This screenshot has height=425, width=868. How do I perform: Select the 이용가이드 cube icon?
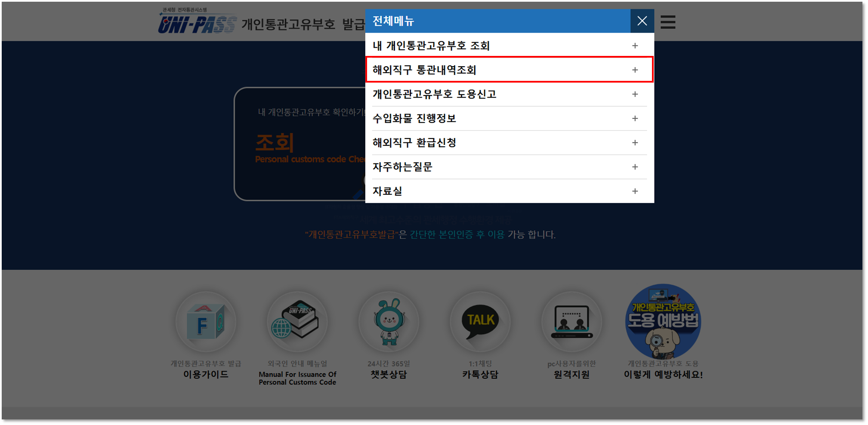click(207, 322)
